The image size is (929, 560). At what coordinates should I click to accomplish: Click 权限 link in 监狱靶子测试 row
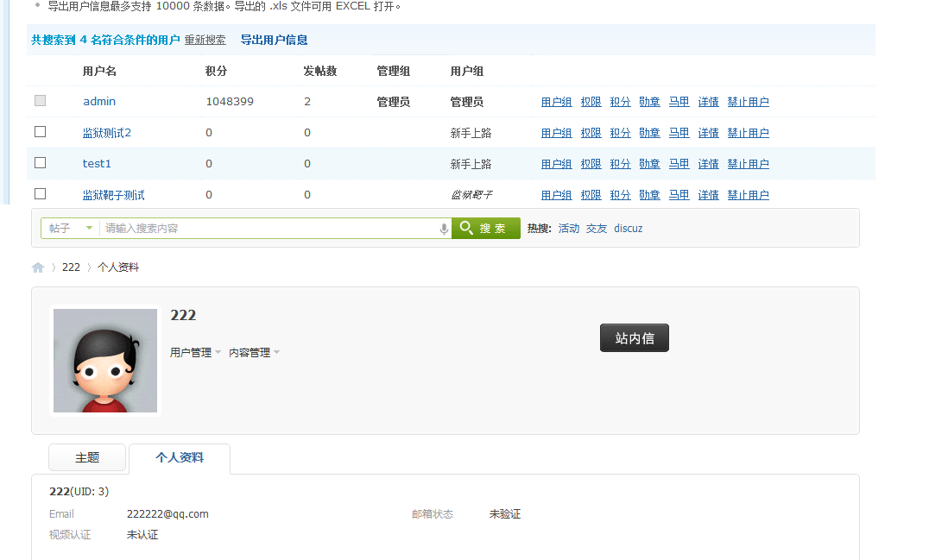[591, 195]
